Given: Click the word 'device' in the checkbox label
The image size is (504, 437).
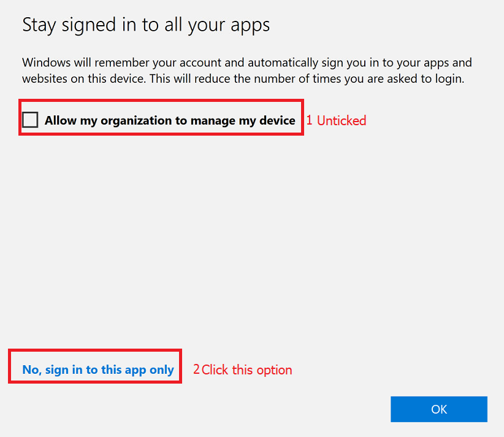Looking at the screenshot, I should point(276,120).
